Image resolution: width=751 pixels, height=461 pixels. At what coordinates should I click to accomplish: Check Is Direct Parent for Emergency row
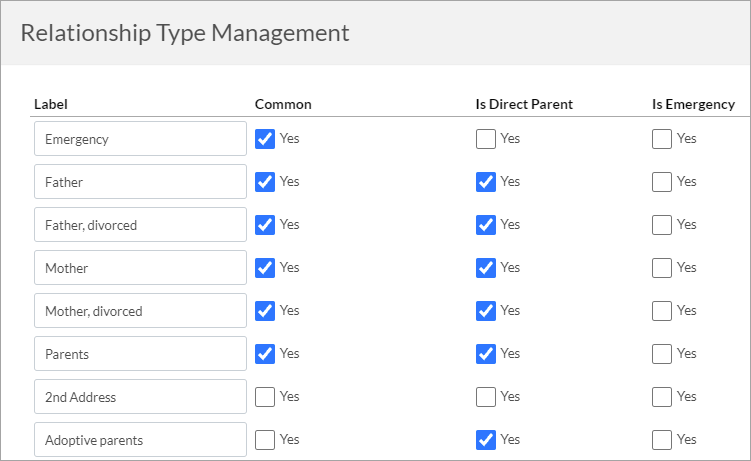tap(486, 139)
